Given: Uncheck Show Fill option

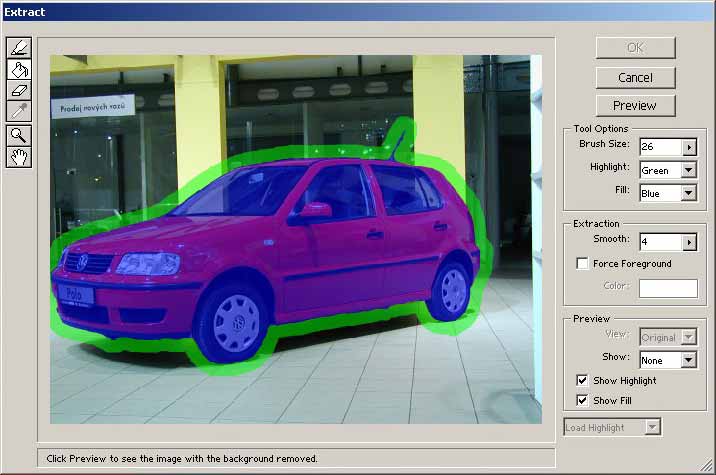Looking at the screenshot, I should [582, 400].
